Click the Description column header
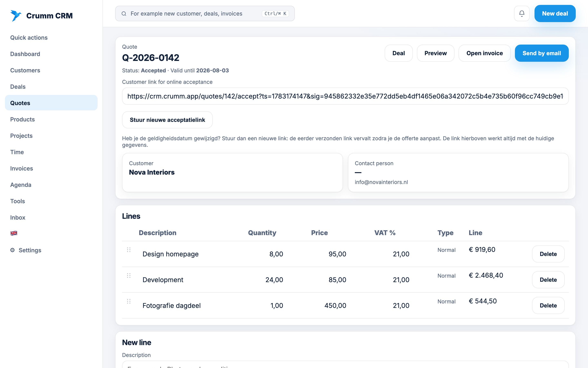This screenshot has width=588, height=368. (x=157, y=233)
